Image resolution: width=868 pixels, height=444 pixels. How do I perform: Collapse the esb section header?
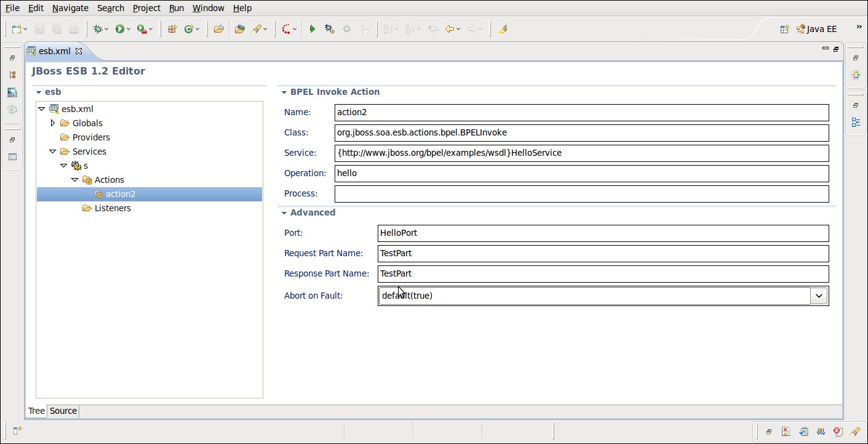[39, 92]
